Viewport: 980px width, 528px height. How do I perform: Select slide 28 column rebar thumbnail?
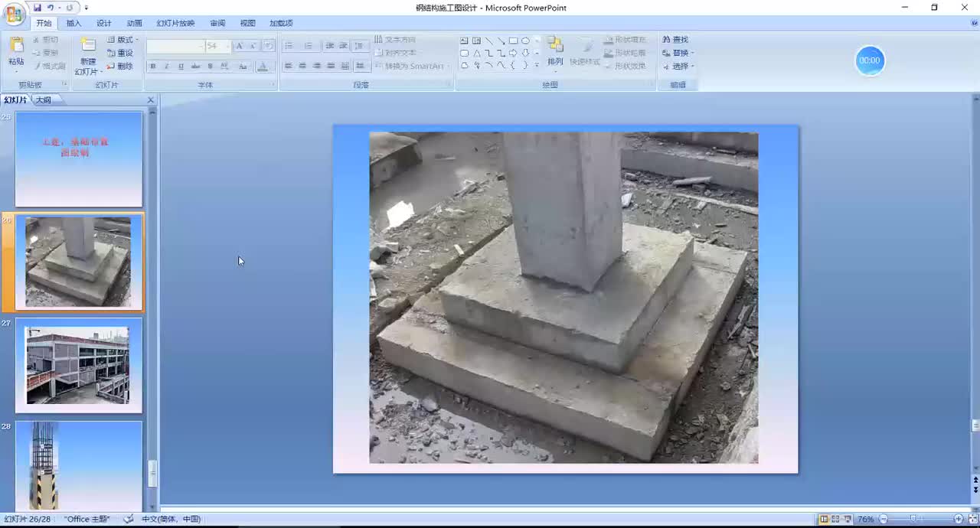(79, 465)
